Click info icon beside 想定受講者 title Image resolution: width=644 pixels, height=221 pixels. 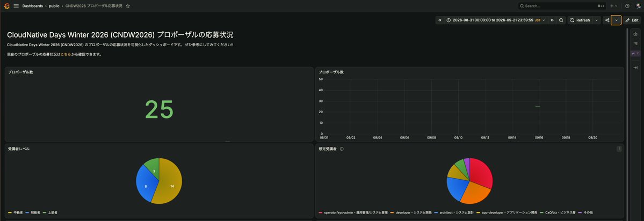[x=342, y=149]
